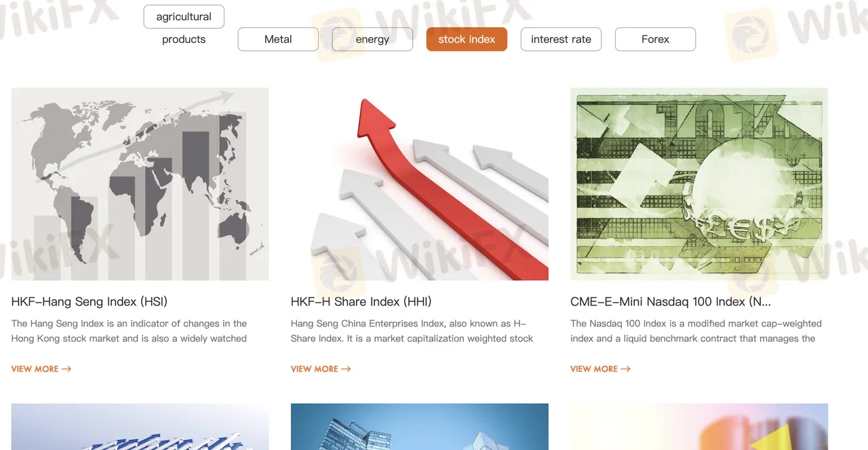Switch to the interest rate tab
868x450 pixels.
561,39
